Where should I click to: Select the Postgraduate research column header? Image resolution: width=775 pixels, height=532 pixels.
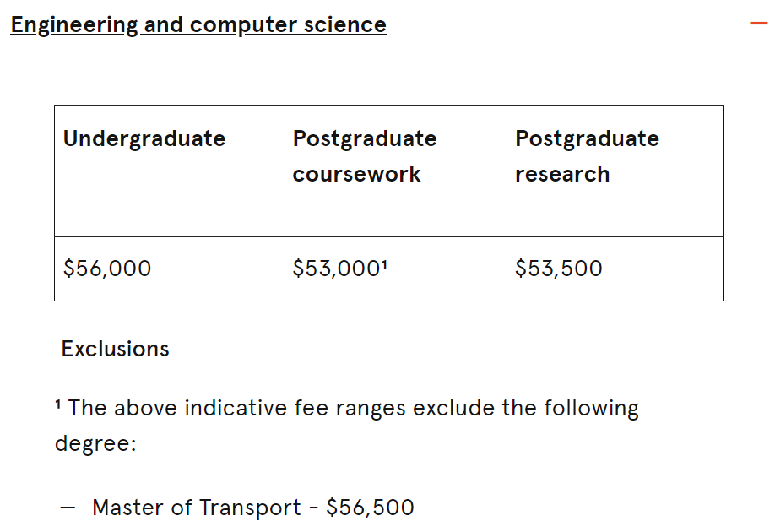click(588, 156)
